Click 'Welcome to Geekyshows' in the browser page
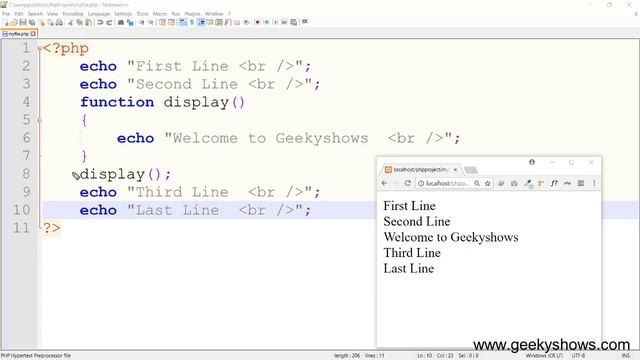 [x=451, y=237]
